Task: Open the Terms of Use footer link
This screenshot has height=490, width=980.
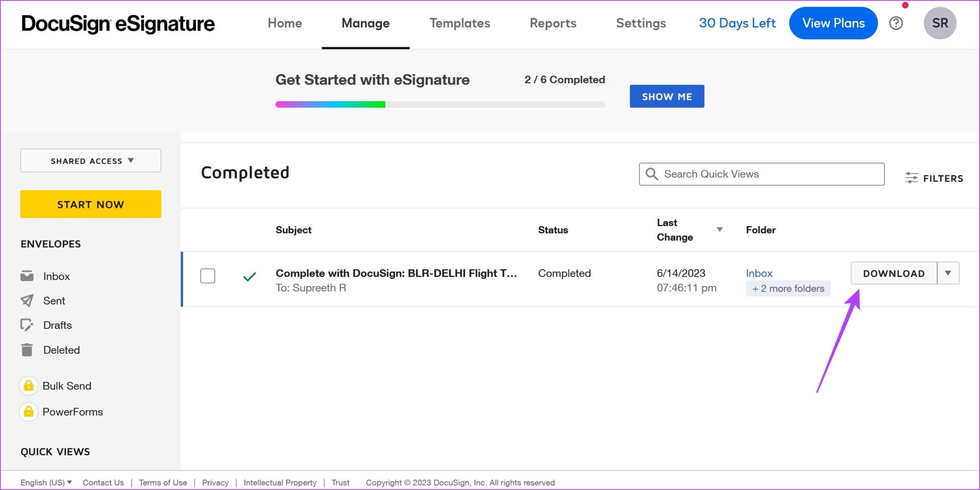Action: point(163,482)
